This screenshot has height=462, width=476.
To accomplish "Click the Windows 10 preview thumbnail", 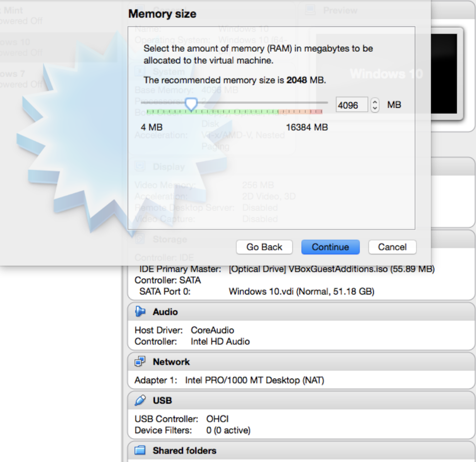I will click(387, 74).
